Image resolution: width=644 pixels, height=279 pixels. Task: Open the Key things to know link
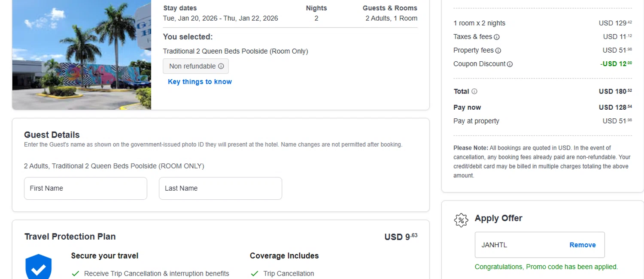(200, 82)
